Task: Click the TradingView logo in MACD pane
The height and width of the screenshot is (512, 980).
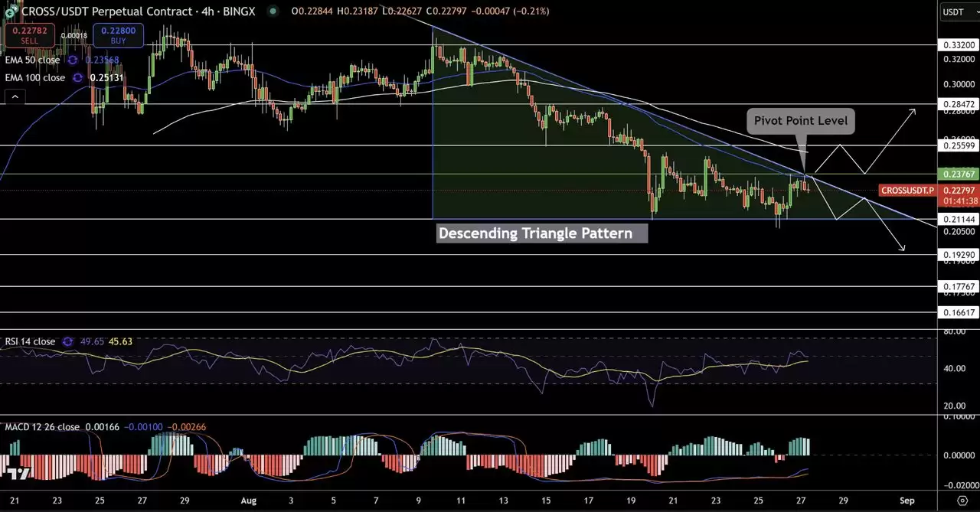Action: [20, 474]
